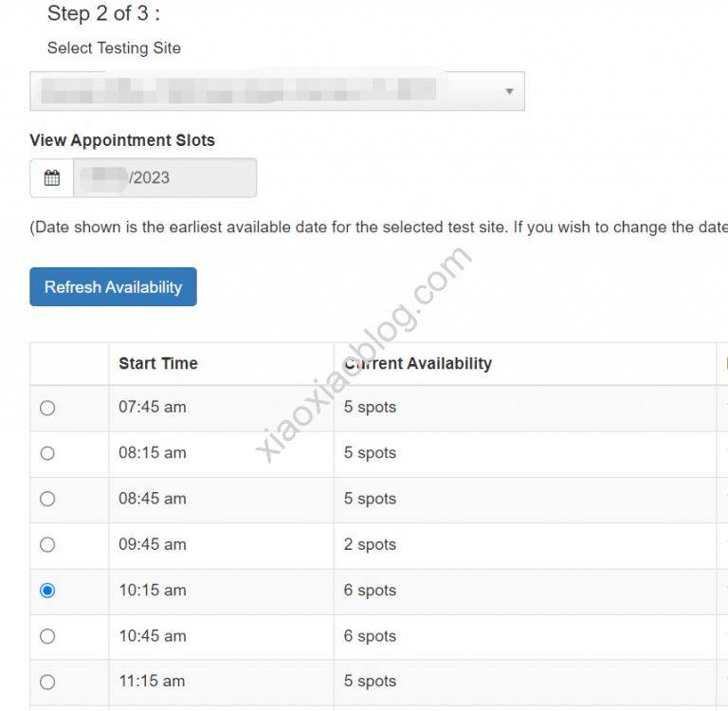728x711 pixels.
Task: Click the 07:45 am time cell
Action: point(153,408)
